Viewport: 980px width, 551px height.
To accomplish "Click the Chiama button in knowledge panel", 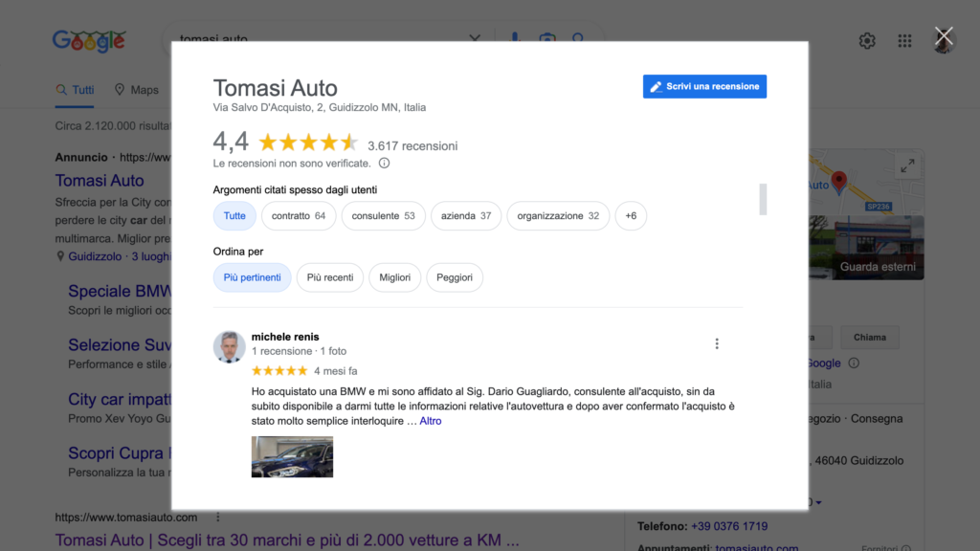I will click(x=869, y=338).
